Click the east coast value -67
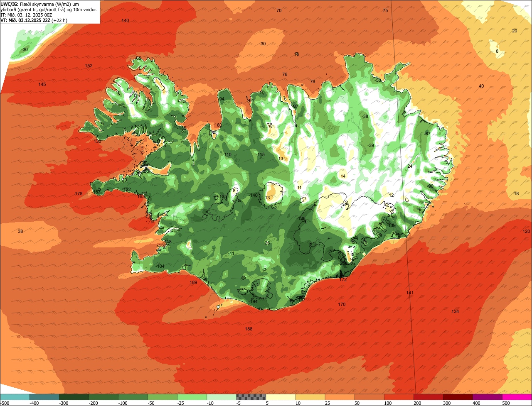 (x=427, y=133)
